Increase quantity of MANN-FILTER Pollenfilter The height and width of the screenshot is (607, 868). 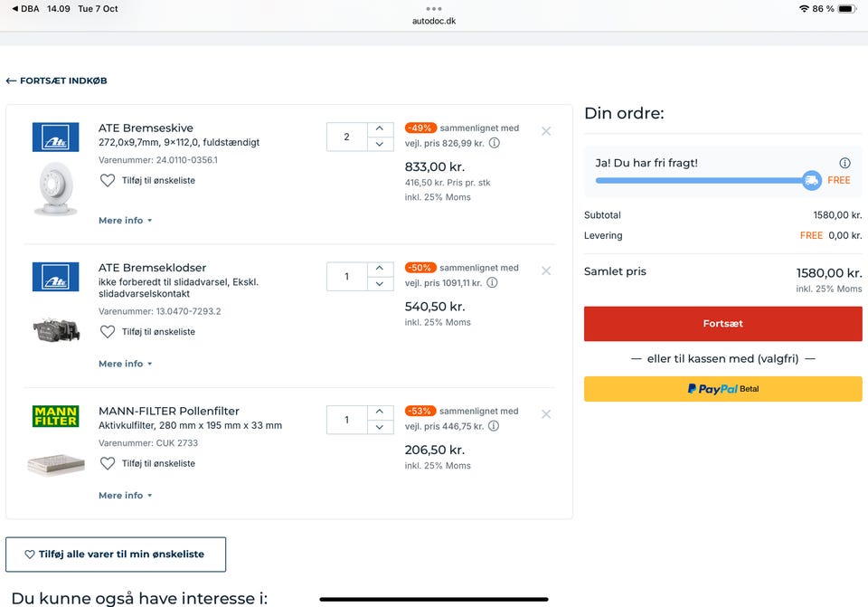click(x=380, y=412)
